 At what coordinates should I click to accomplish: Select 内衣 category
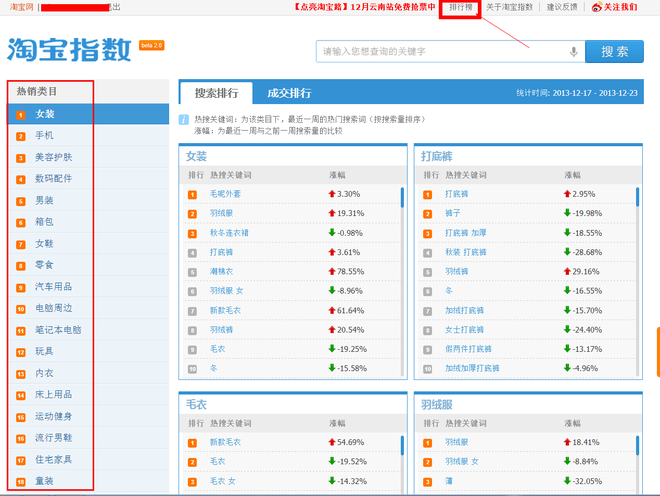point(88,373)
